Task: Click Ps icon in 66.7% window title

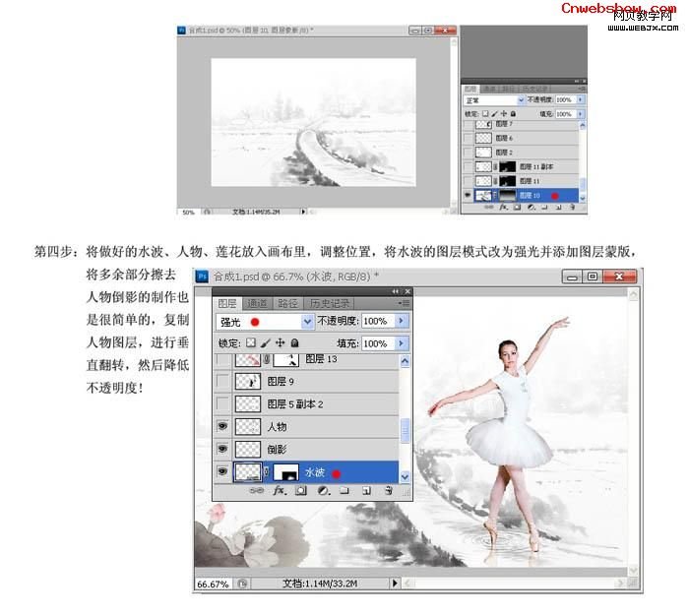Action: pyautogui.click(x=202, y=277)
